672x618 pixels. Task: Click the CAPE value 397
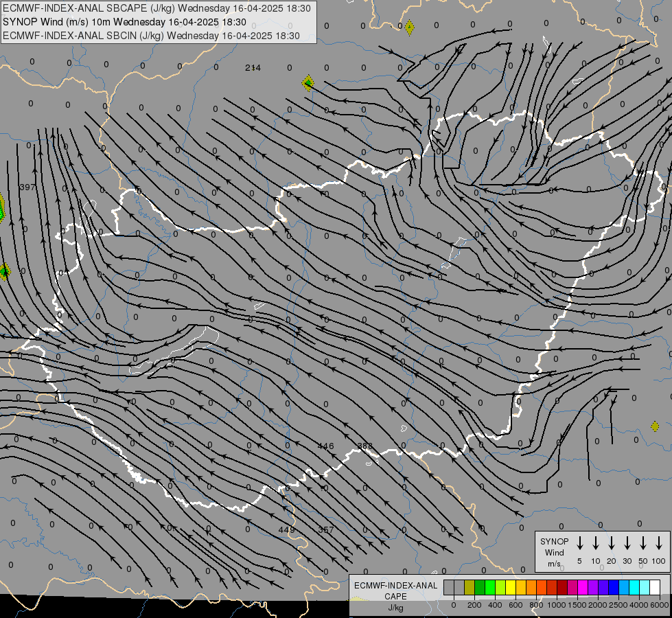[x=27, y=187]
